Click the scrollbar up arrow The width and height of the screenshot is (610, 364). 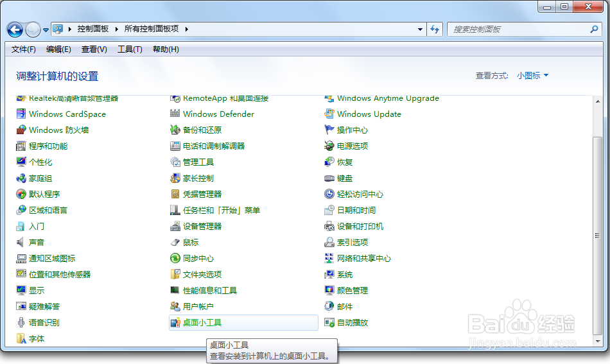click(598, 101)
